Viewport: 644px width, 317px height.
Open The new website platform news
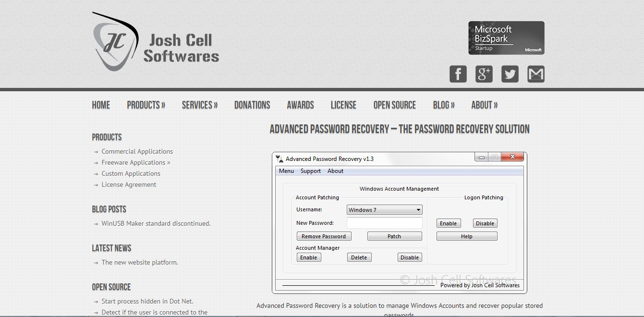[x=140, y=262]
